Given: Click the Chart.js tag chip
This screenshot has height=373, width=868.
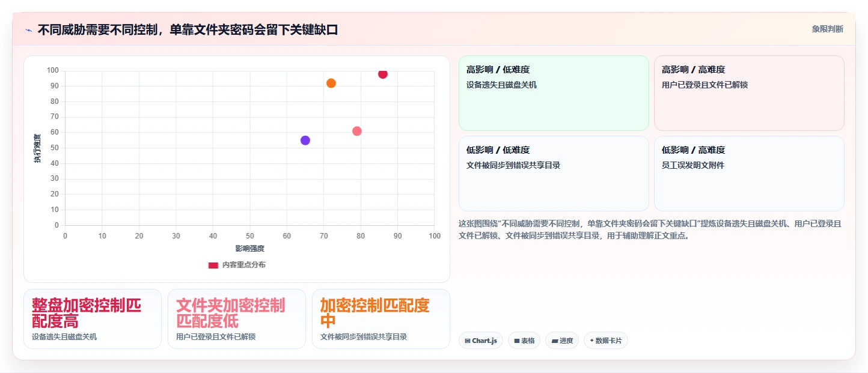Looking at the screenshot, I should pyautogui.click(x=481, y=341).
